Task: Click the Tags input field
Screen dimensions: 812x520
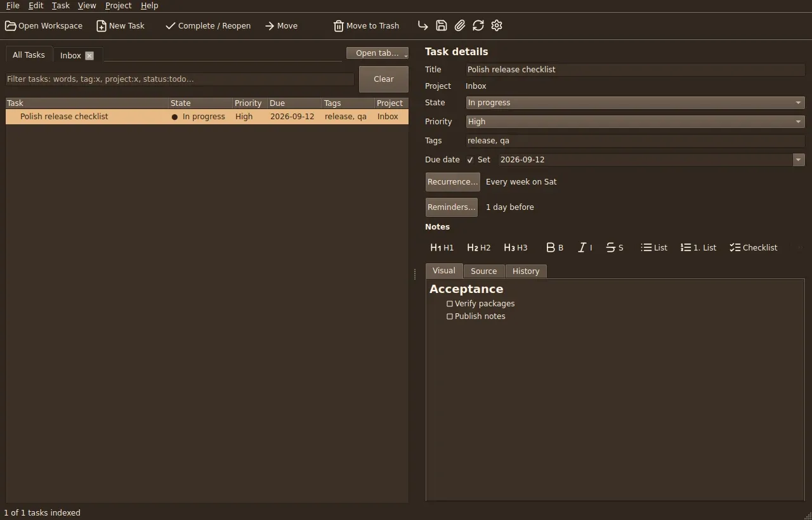Action: tap(635, 141)
